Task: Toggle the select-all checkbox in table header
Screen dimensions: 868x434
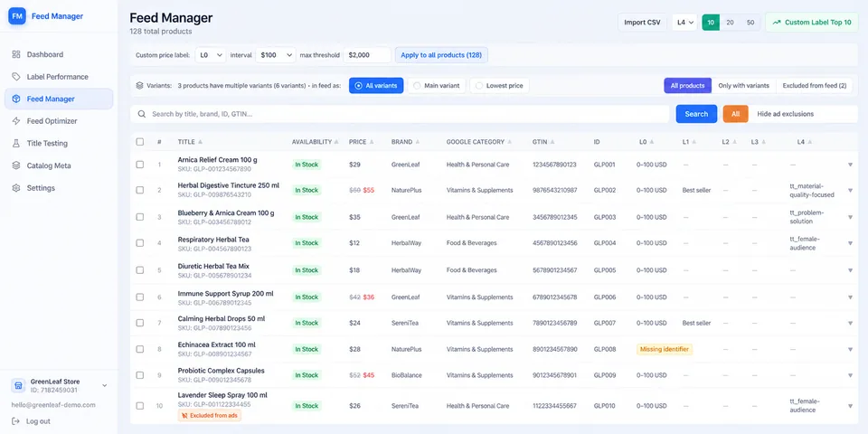Action: tap(140, 142)
